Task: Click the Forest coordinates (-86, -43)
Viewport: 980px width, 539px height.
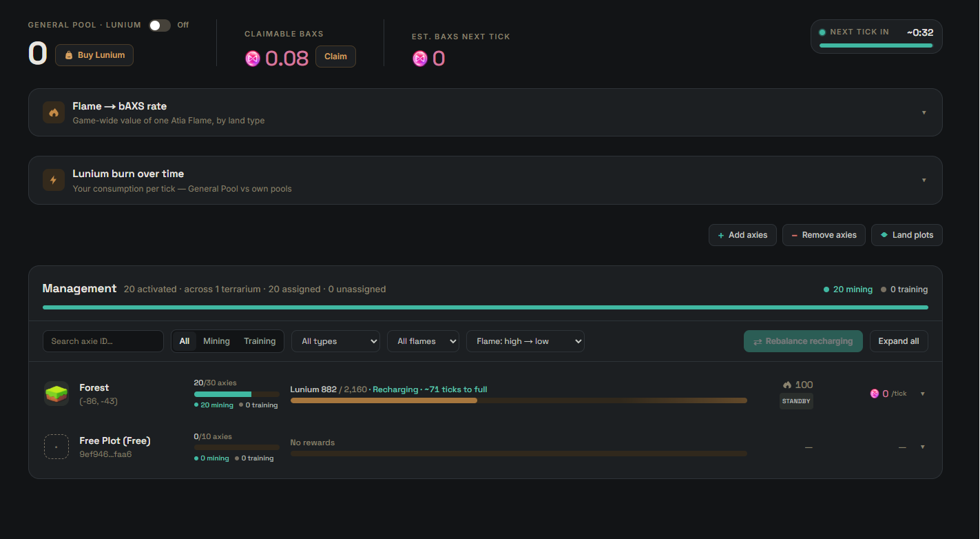Action: 98,401
